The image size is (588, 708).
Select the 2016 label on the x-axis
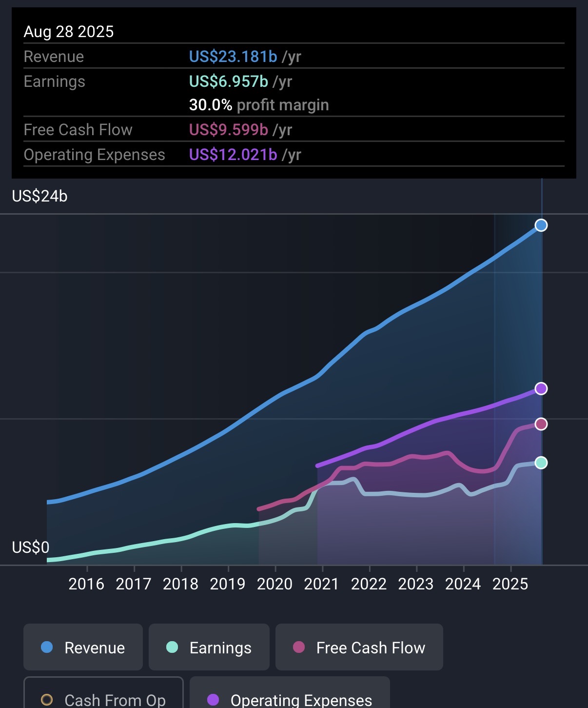click(86, 584)
